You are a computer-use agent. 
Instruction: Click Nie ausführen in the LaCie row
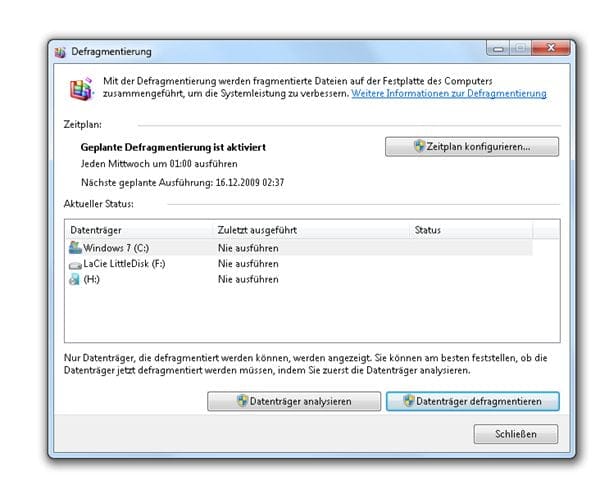point(247,264)
